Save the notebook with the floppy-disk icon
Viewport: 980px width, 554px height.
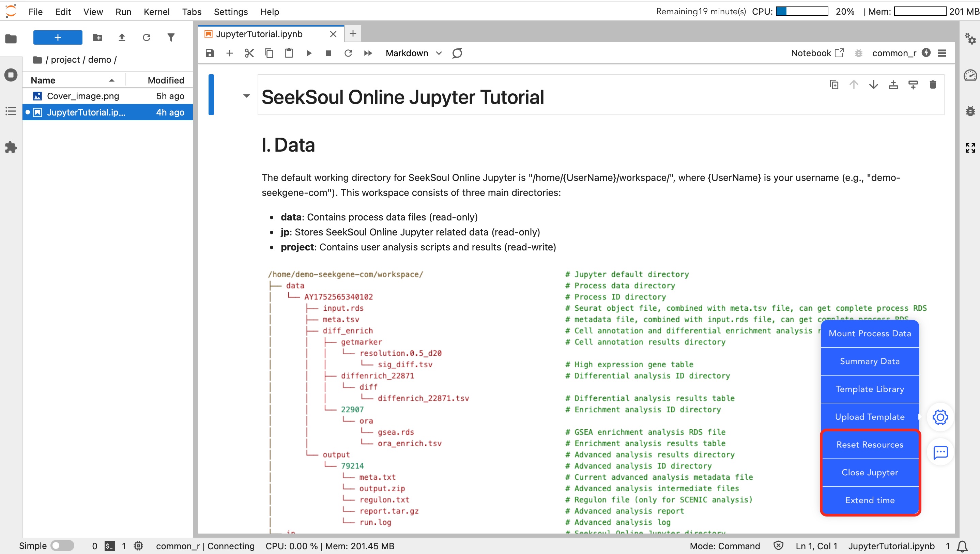coord(210,53)
